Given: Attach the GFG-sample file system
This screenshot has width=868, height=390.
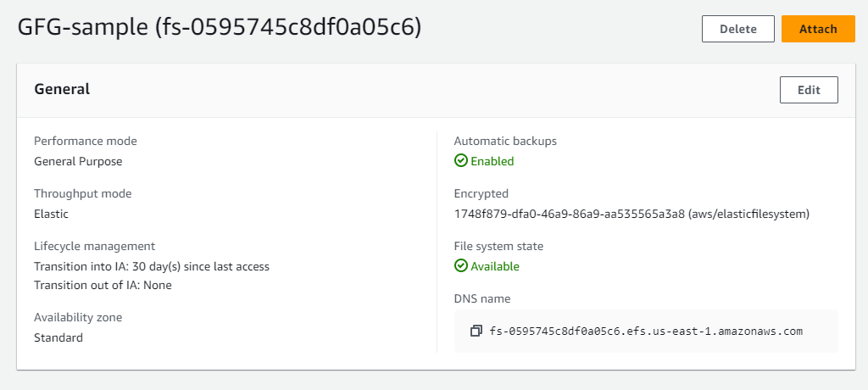Looking at the screenshot, I should point(818,29).
